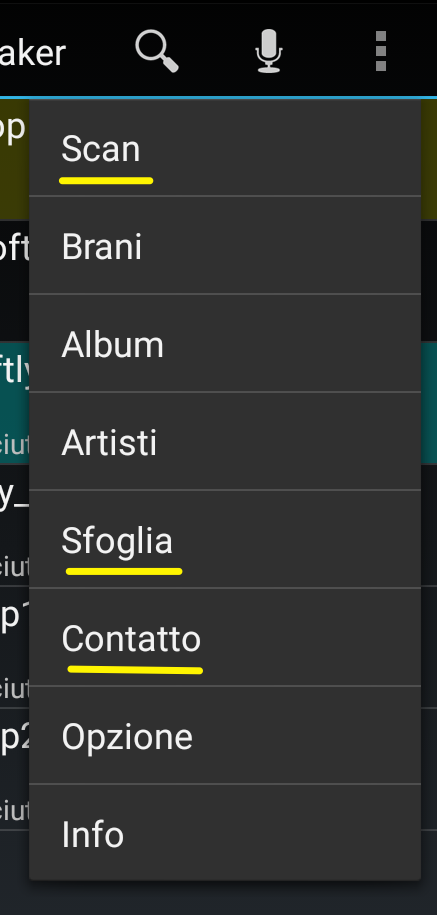This screenshot has width=437, height=915.
Task: Select the partially hidden 'p2' list row
Action: point(14,768)
